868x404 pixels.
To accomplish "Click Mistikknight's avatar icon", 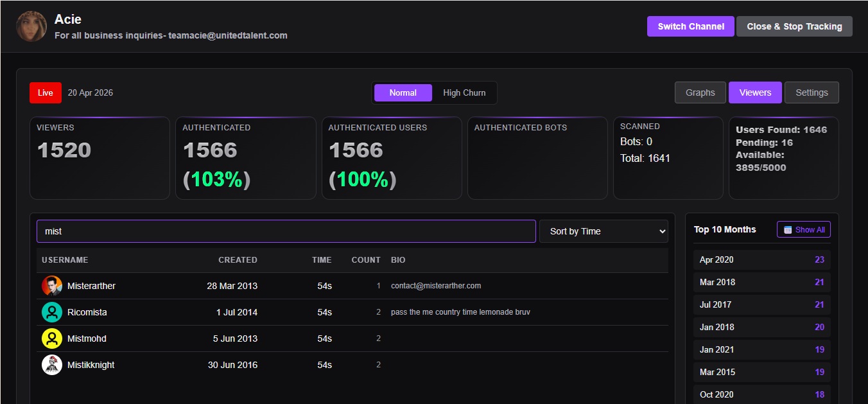I will [x=52, y=365].
